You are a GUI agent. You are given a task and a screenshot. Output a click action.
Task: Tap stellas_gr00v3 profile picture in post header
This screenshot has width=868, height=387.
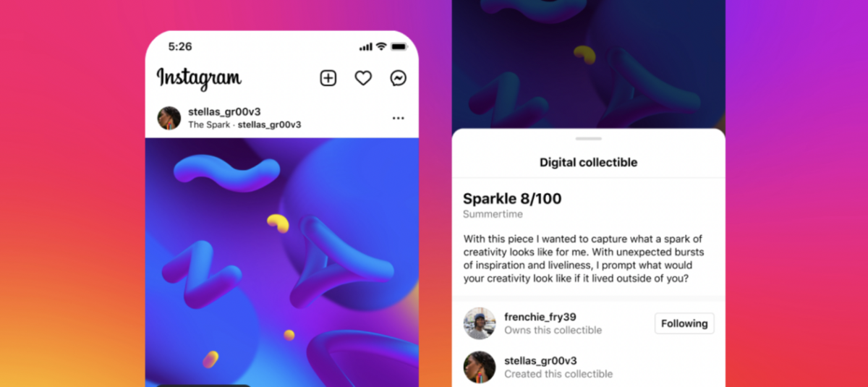(169, 118)
